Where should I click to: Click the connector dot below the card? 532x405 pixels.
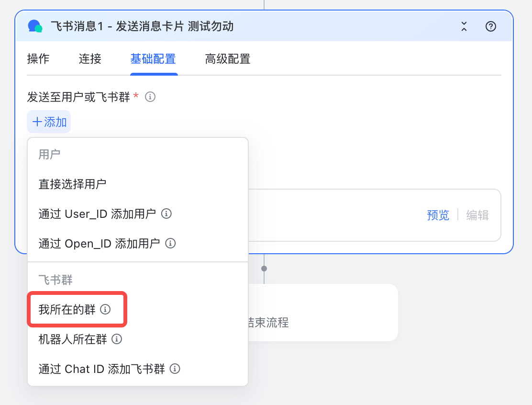[264, 269]
